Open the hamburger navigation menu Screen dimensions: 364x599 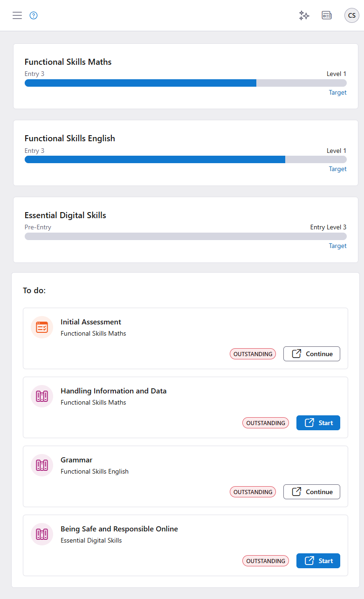[17, 15]
